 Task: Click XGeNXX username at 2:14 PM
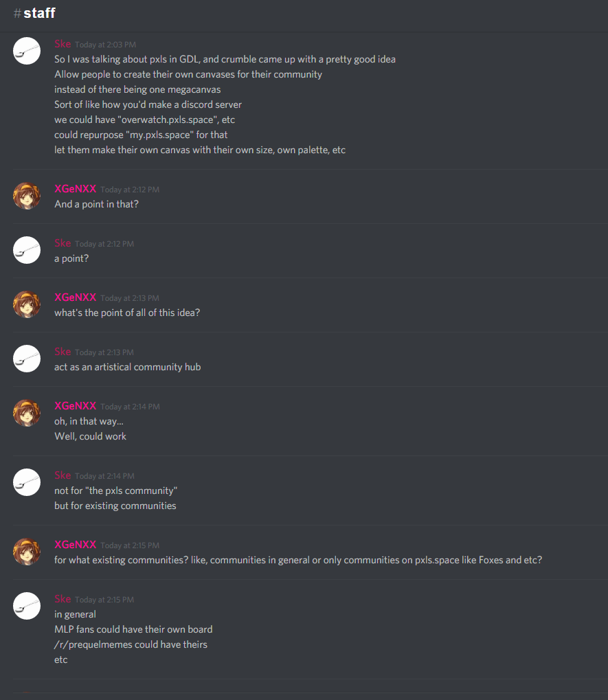(x=75, y=406)
